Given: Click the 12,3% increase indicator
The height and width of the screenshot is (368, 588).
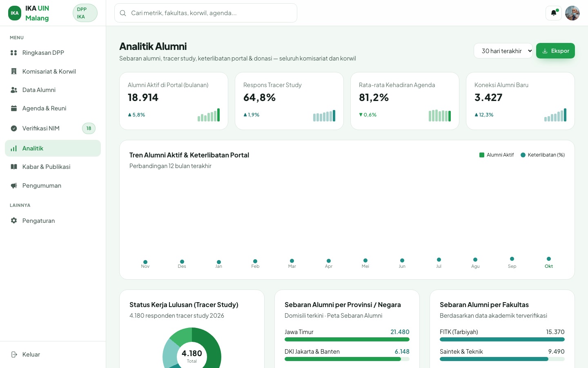Looking at the screenshot, I should point(484,115).
